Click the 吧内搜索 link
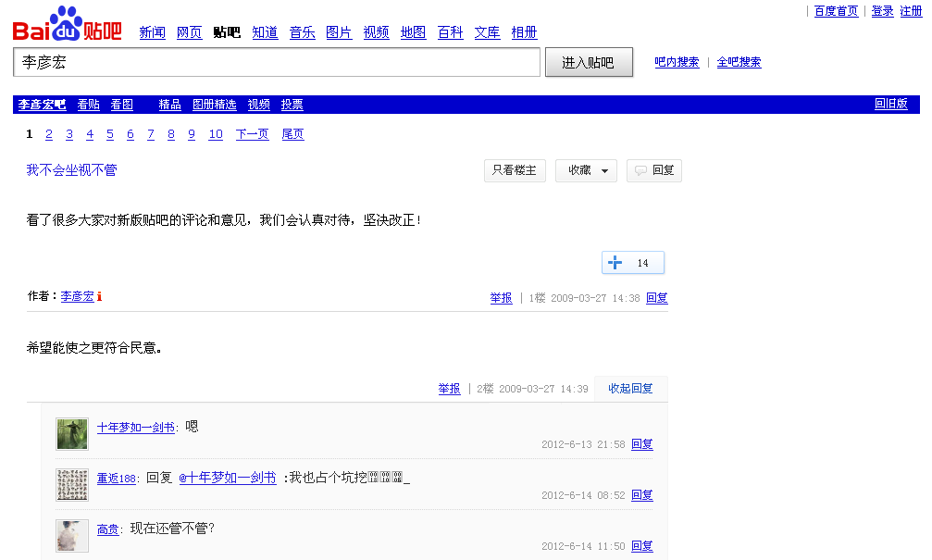Viewport: 932px width, 560px height. [x=677, y=62]
